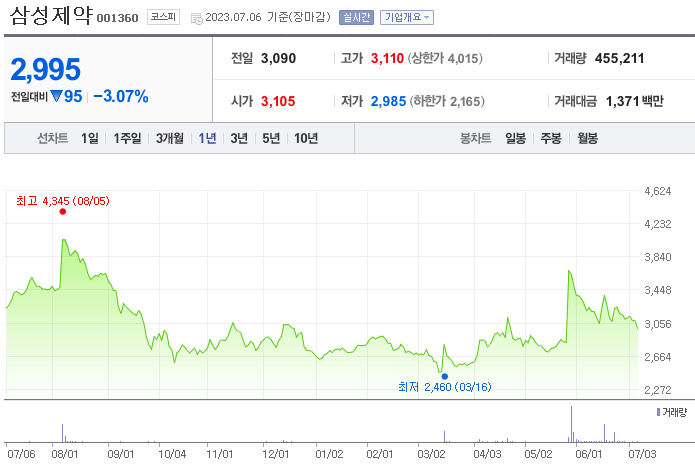Click the 08/01 x-axis date label
The width and height of the screenshot is (695, 467).
tap(65, 454)
